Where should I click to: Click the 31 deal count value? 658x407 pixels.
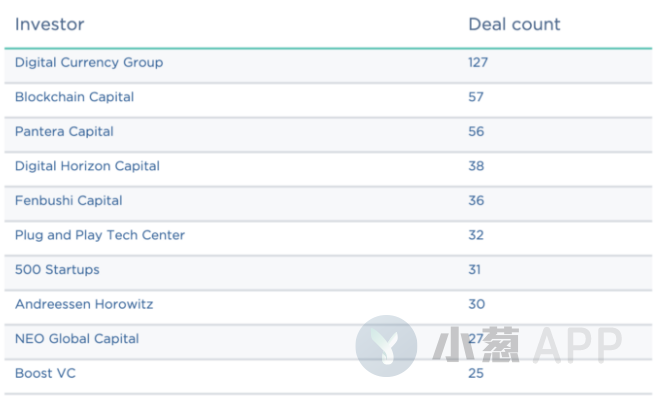(x=475, y=269)
